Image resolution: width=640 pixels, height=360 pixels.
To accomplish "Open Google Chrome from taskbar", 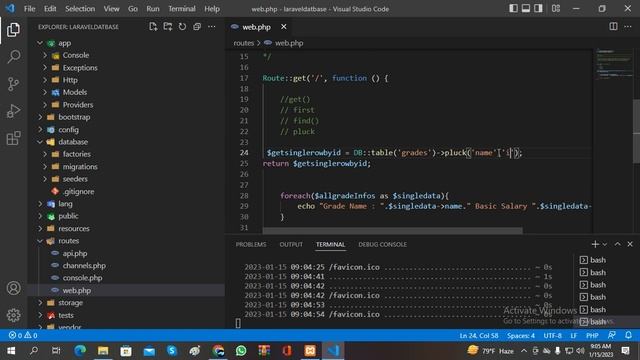I will (218, 351).
